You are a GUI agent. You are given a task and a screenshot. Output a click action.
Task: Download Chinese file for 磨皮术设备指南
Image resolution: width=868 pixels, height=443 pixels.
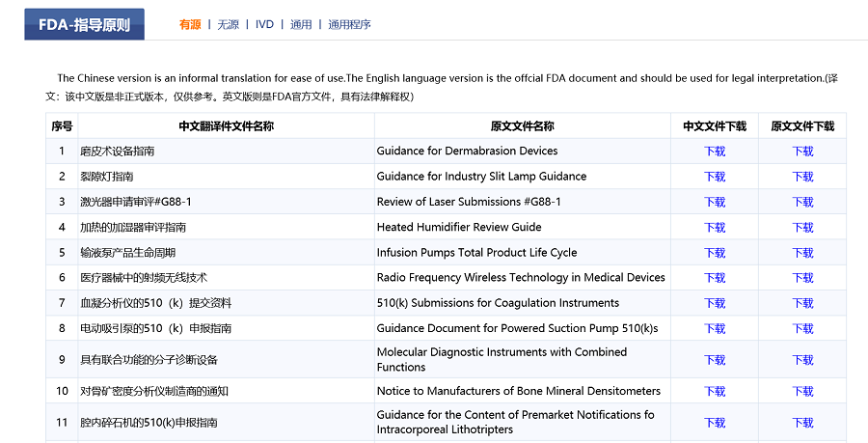point(715,152)
